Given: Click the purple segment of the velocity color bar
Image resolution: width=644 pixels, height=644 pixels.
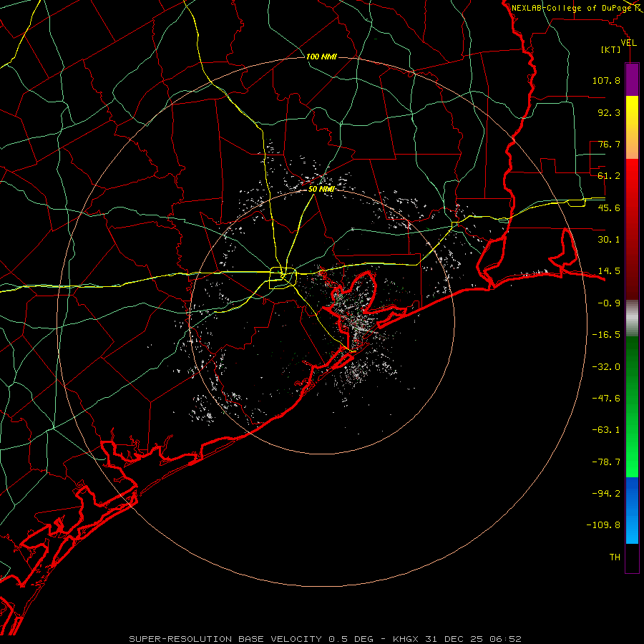Looking at the screenshot, I should click(632, 79).
